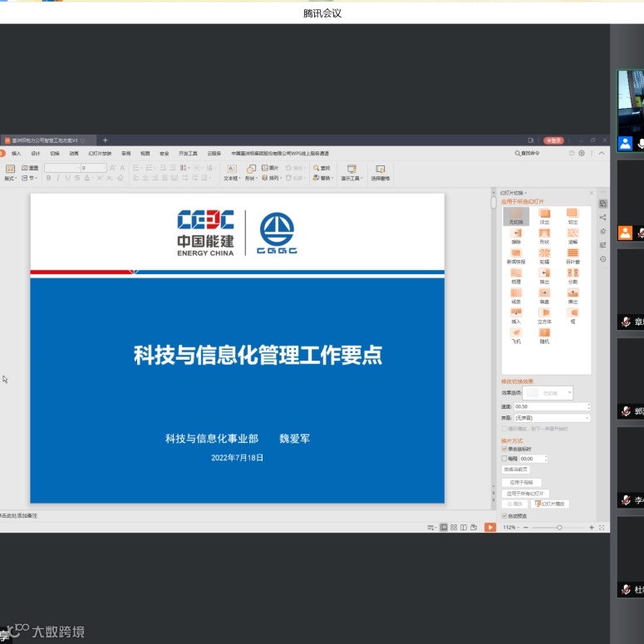Select the 切出 cut transition effect

[573, 216]
